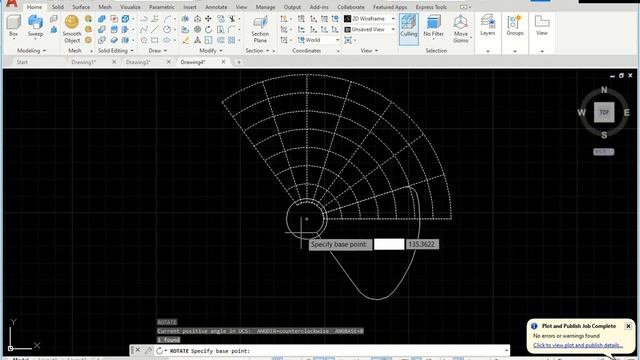640x360 pixels.
Task: Click the Solid Intersect icon
Action: coord(102,40)
